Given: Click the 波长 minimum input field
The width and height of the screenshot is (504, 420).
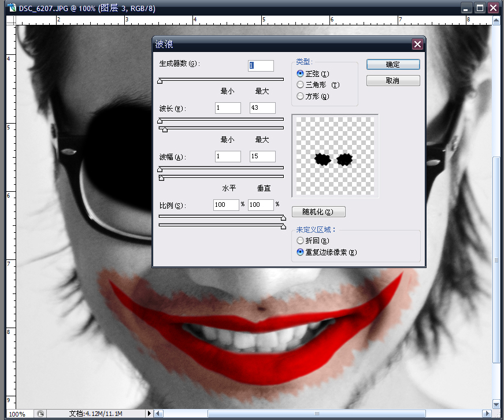Looking at the screenshot, I should pyautogui.click(x=228, y=107).
